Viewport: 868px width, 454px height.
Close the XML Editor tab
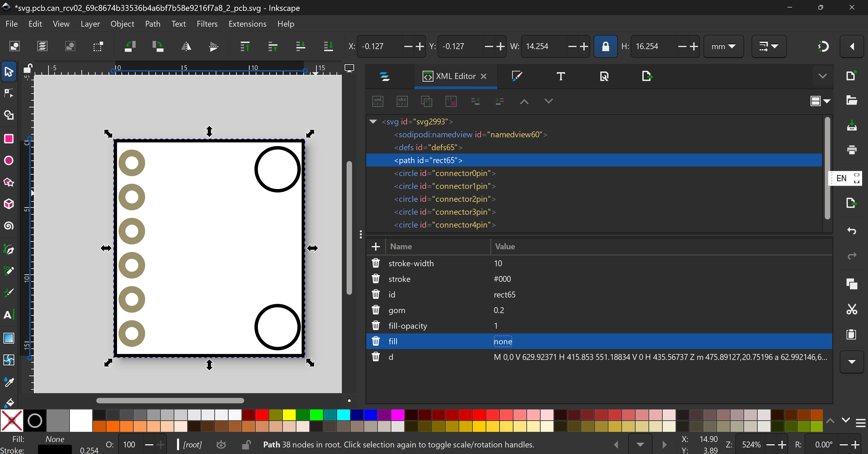484,76
